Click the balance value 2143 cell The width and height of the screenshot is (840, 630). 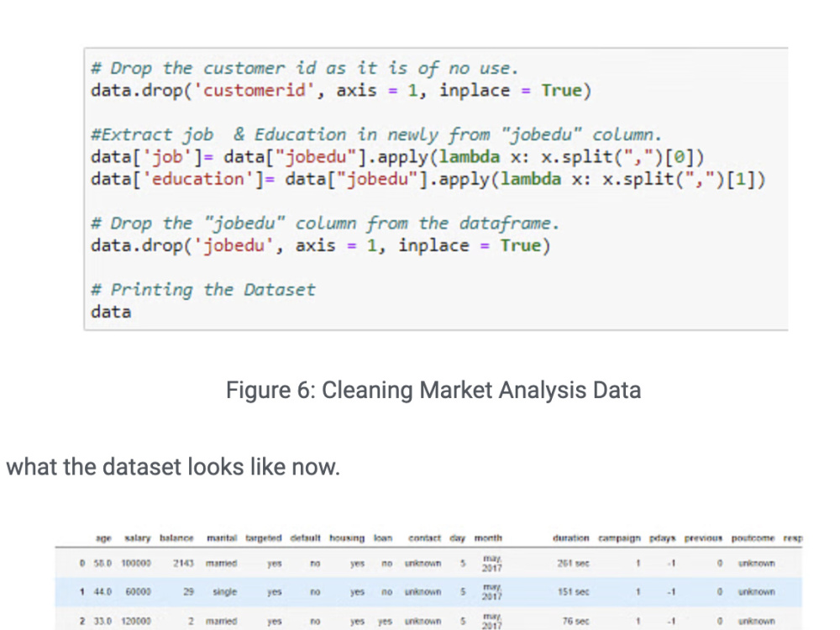click(183, 564)
